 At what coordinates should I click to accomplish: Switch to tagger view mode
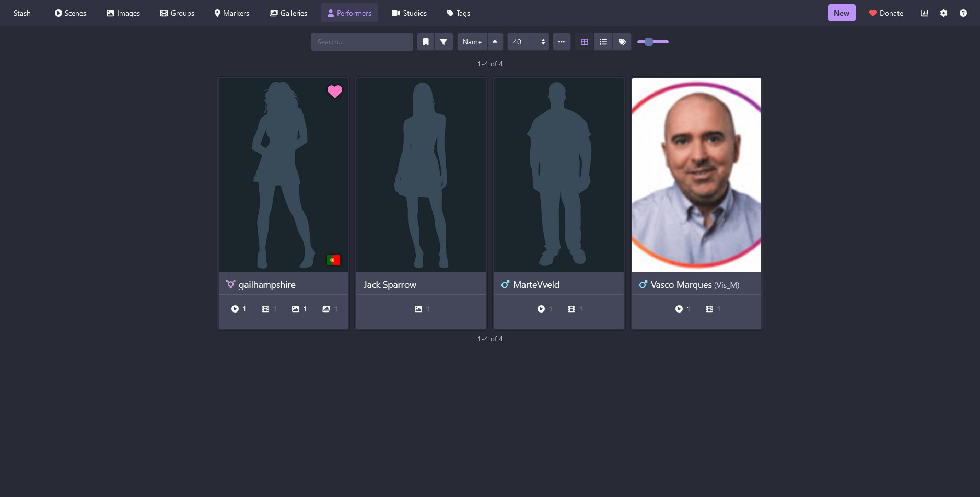622,42
